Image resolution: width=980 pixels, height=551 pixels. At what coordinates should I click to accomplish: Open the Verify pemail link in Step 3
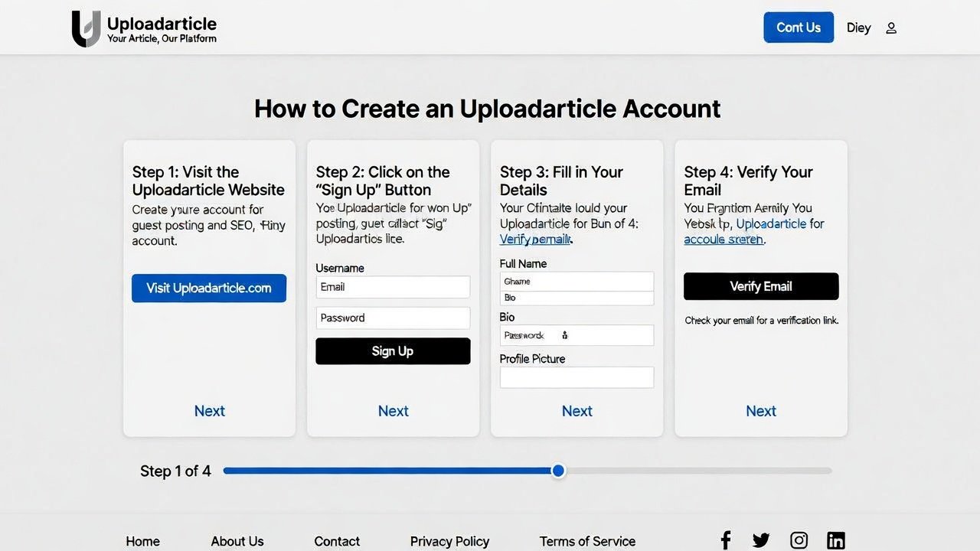(x=535, y=239)
